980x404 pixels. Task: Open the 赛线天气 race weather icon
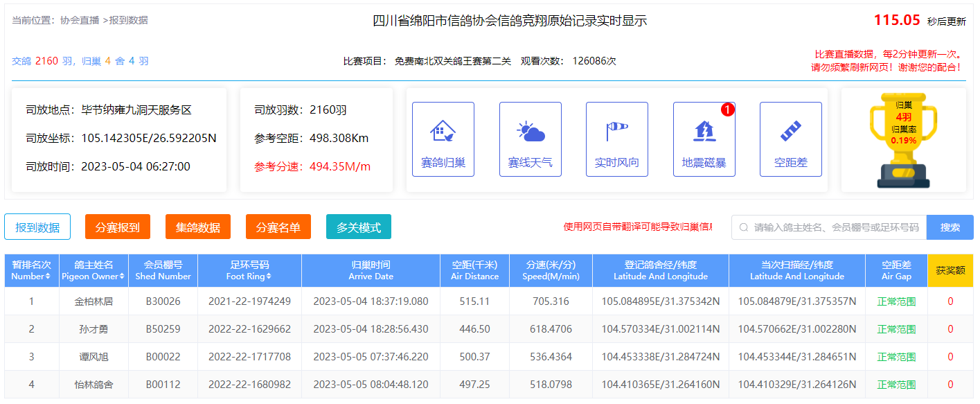point(530,139)
